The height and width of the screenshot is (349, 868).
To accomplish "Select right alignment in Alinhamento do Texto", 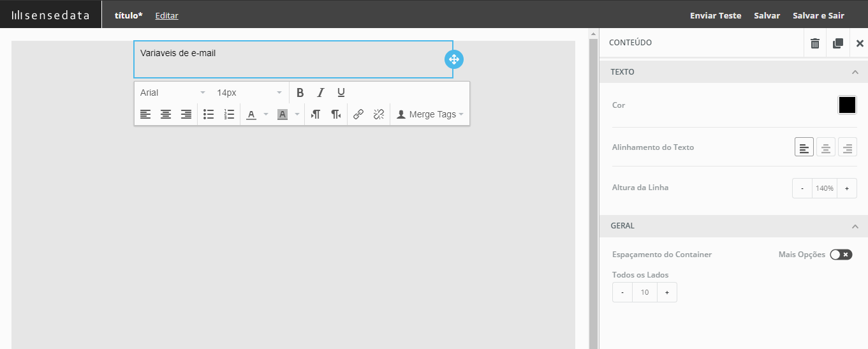I will point(848,147).
